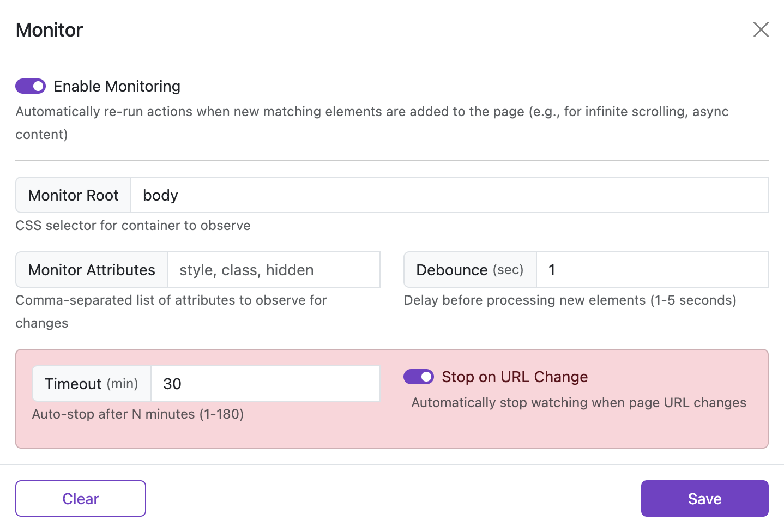Click the Monitor dialog title
The height and width of the screenshot is (532, 784).
(49, 30)
